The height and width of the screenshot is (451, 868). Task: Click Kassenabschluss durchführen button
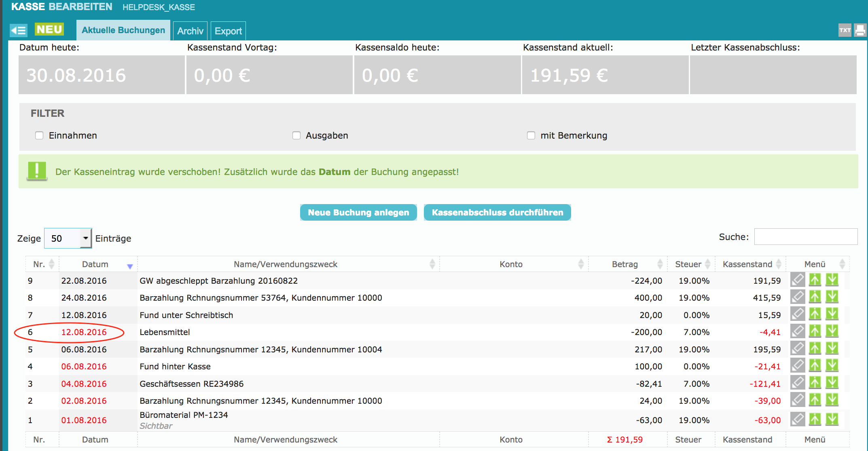click(x=497, y=213)
